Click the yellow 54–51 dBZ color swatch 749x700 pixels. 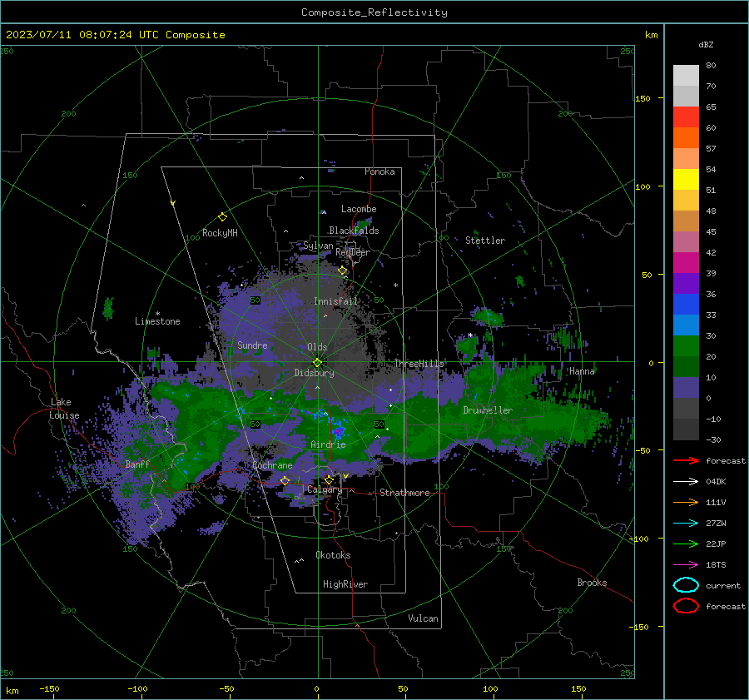686,180
